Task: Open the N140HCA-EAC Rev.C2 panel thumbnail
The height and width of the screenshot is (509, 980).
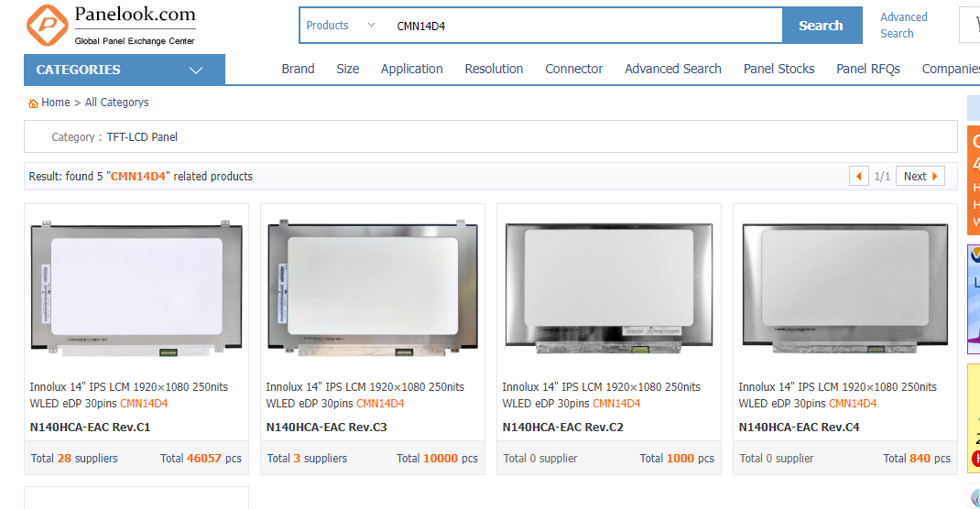Action: (609, 288)
